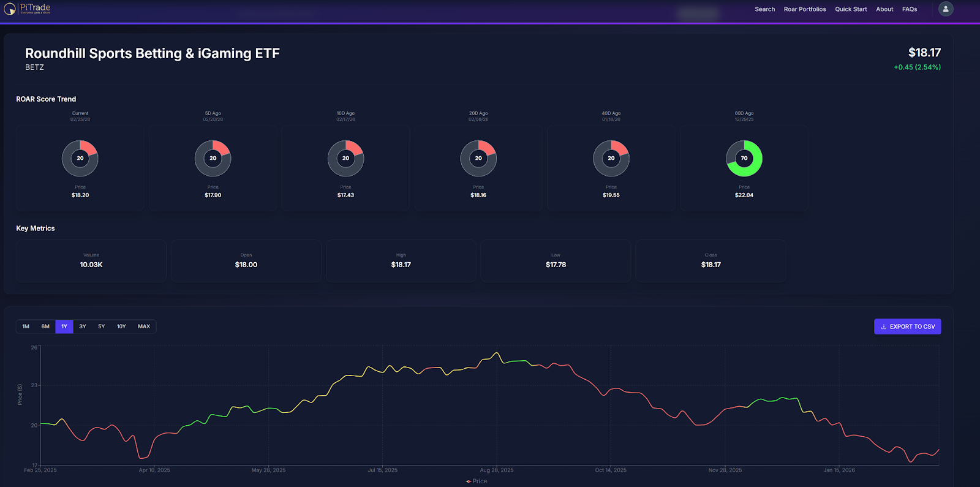The image size is (980, 487).
Task: Switch chart range to 1M
Action: click(26, 327)
